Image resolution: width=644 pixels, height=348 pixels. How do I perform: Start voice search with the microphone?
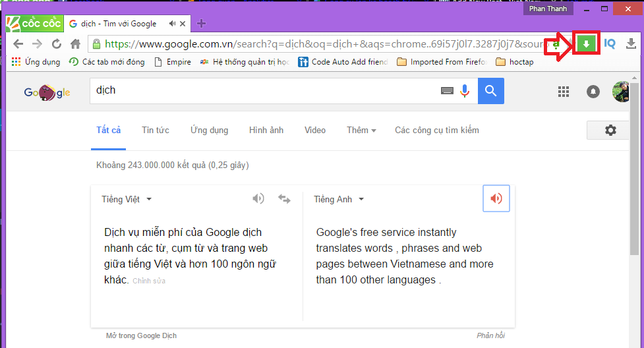click(465, 90)
